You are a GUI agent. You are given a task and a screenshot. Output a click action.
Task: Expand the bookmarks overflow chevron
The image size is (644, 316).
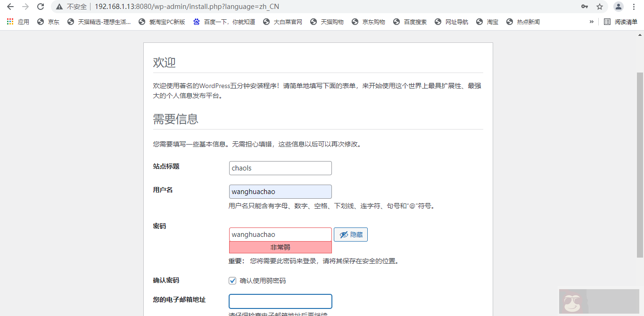pos(593,21)
